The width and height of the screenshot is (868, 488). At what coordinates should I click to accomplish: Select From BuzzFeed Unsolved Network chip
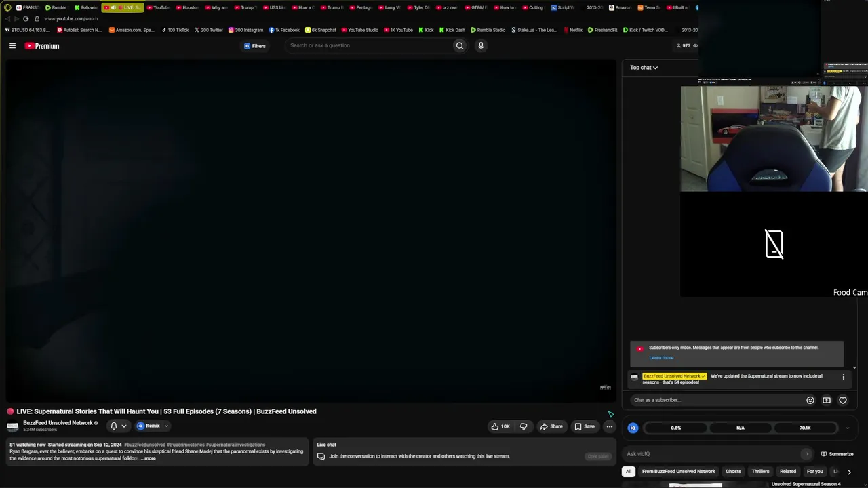(679, 472)
